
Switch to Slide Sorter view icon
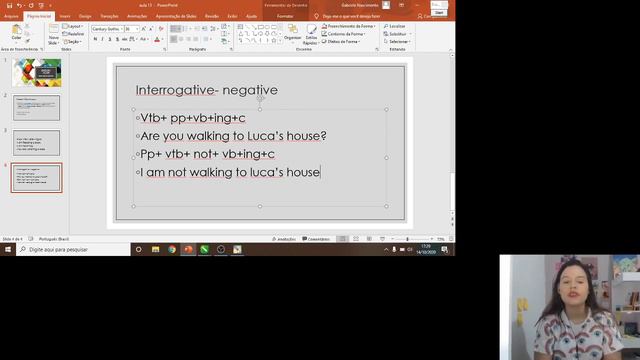coord(356,239)
